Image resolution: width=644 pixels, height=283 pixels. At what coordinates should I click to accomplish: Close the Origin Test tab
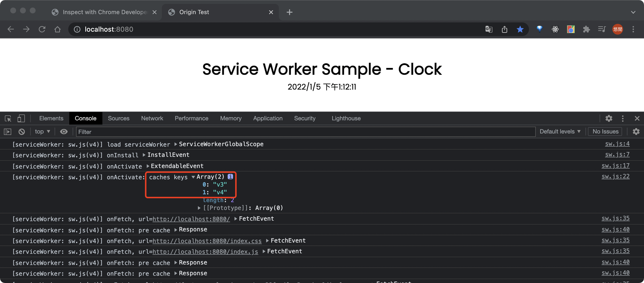point(271,12)
